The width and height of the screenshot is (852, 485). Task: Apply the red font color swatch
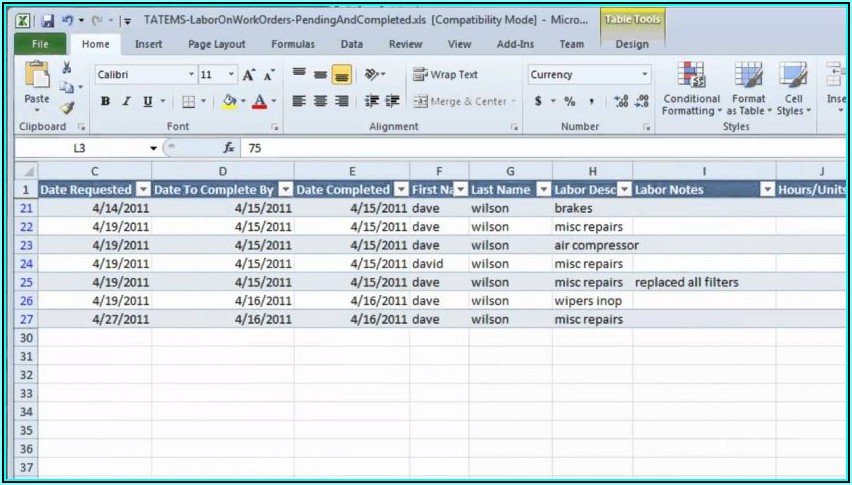(260, 102)
